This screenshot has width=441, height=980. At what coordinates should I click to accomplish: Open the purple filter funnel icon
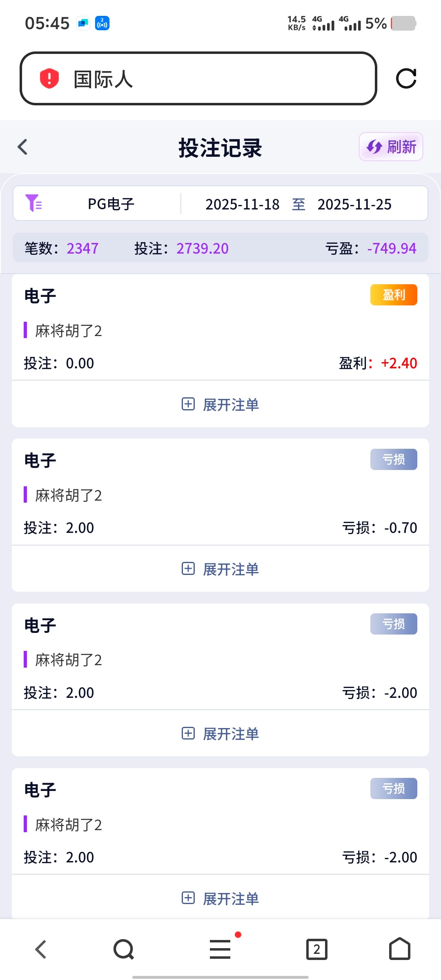pyautogui.click(x=33, y=203)
